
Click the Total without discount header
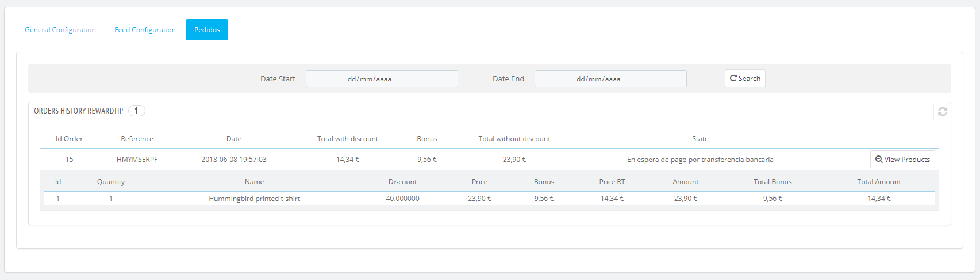(514, 139)
